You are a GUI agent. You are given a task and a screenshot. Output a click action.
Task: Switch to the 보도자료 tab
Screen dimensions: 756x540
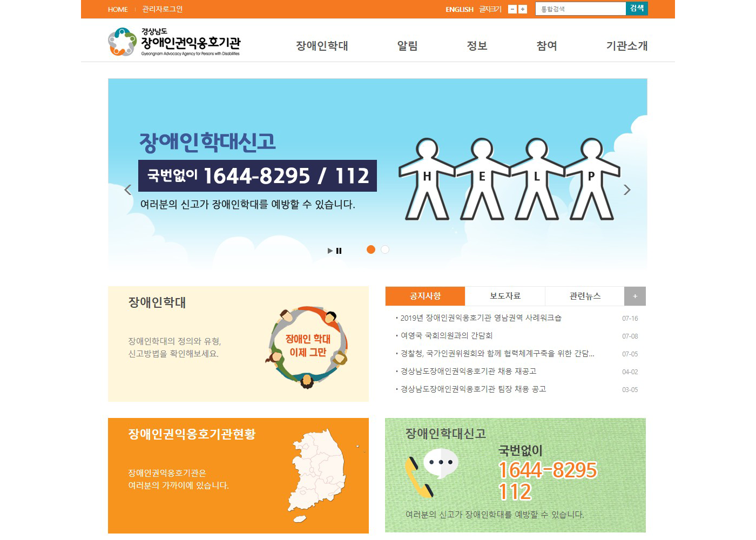505,296
